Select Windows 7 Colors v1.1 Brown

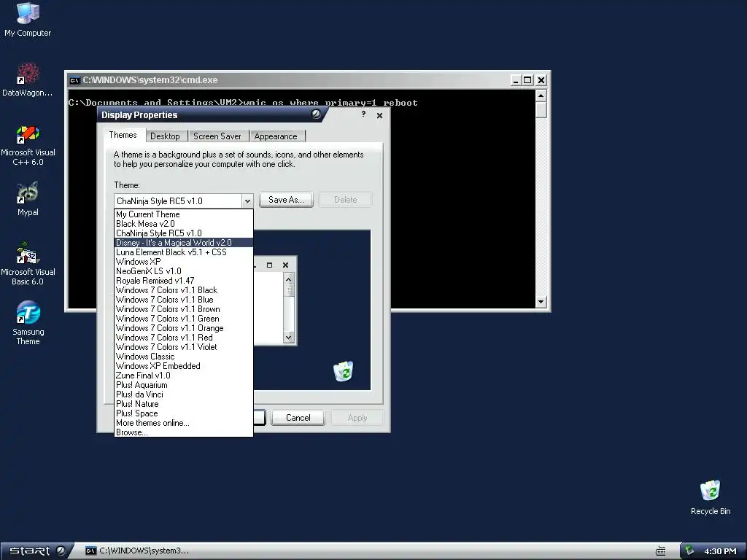(183, 309)
